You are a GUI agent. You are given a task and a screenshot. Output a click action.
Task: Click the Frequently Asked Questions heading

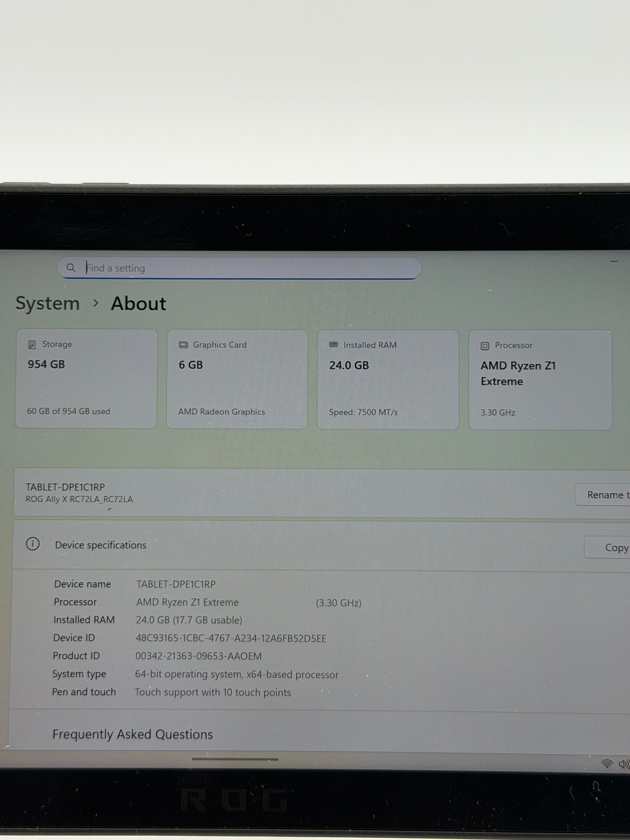click(133, 734)
